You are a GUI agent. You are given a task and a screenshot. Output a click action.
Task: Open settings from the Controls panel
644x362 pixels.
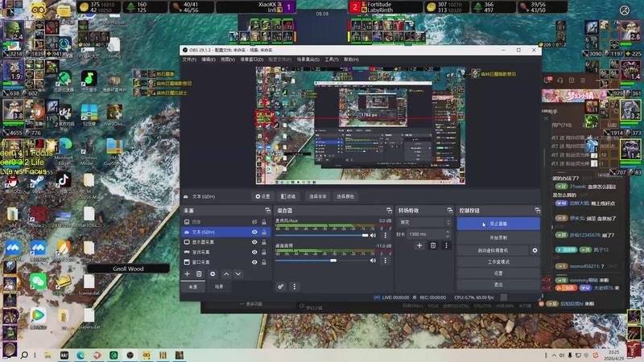(x=498, y=273)
